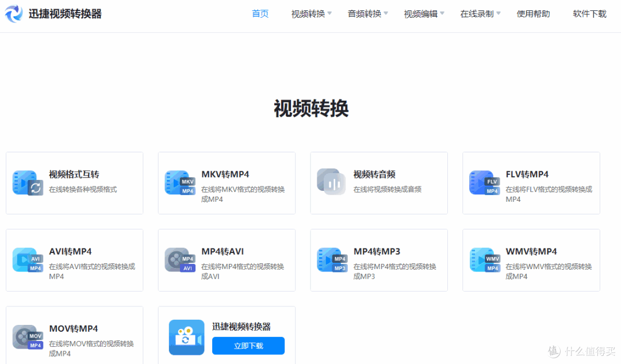Expand the 视频转换 menu arrow

(x=329, y=13)
